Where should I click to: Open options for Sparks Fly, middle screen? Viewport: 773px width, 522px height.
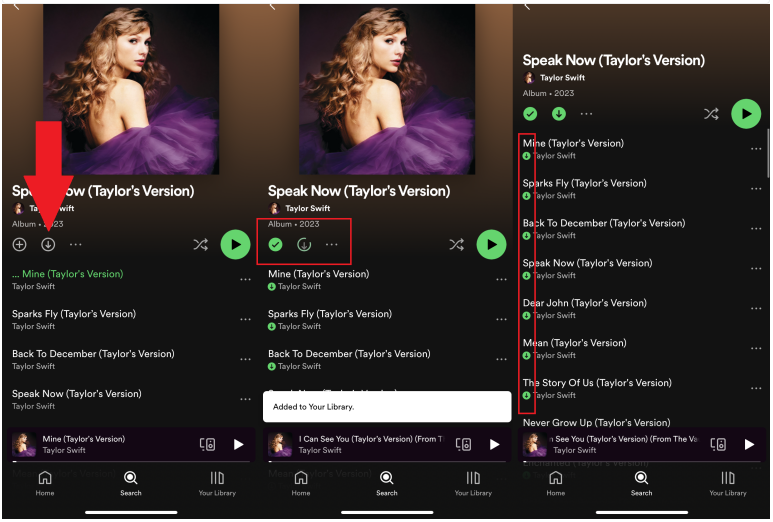pos(501,319)
